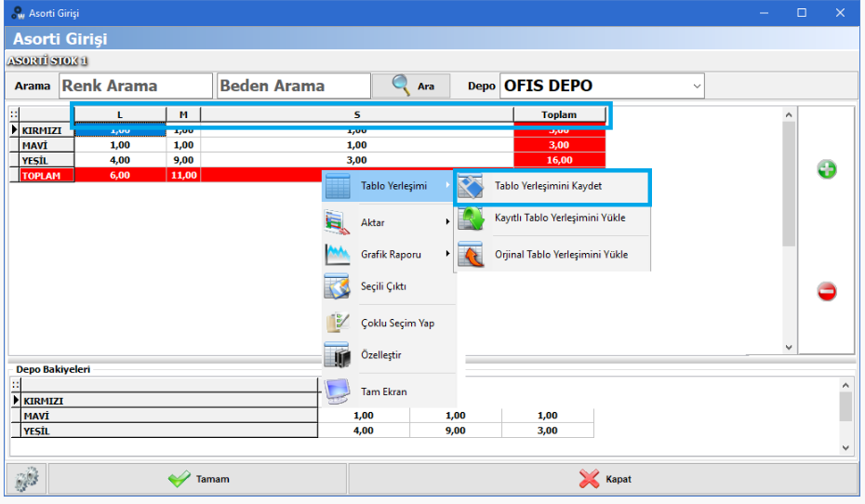
Task: Expand the Tablo Yerleşimi submenu arrow
Action: point(447,185)
